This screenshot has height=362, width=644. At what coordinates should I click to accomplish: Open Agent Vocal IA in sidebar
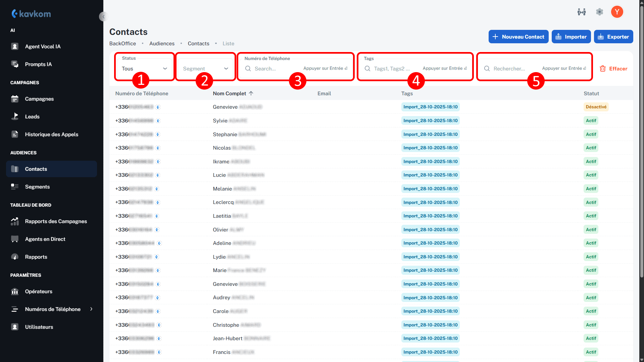[43, 47]
